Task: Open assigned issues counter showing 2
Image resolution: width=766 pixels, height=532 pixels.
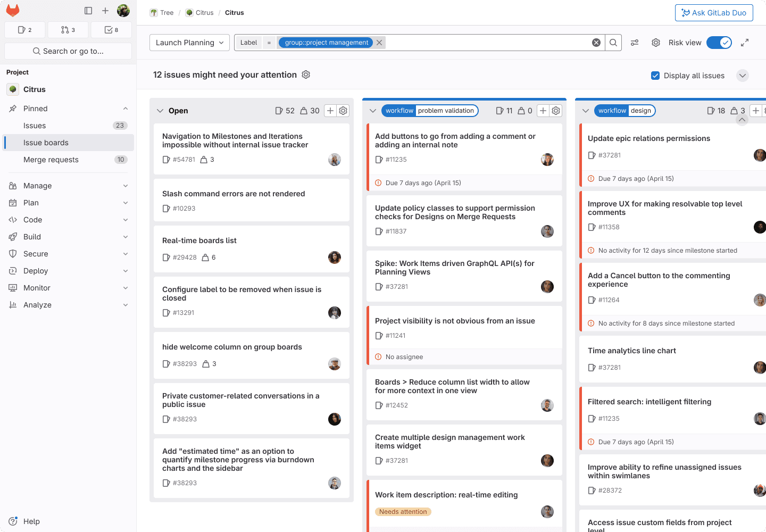Action: click(x=24, y=30)
